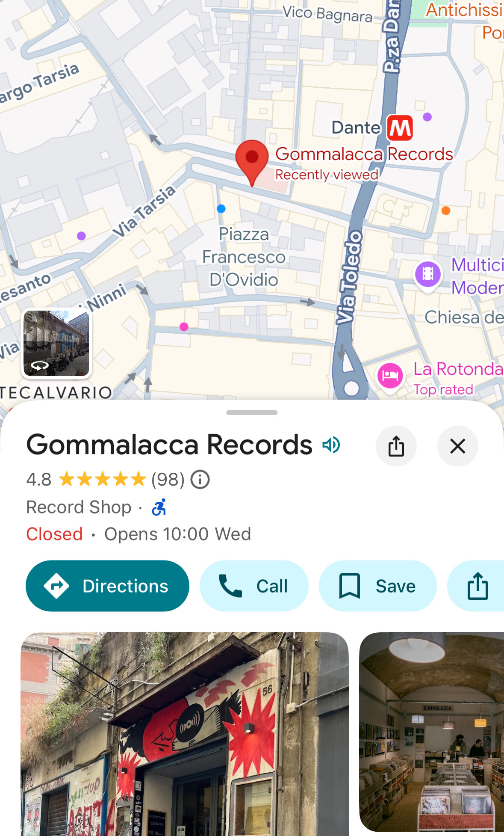View wheelchair accessibility details
Viewport: 504px width, 836px height.
click(159, 507)
